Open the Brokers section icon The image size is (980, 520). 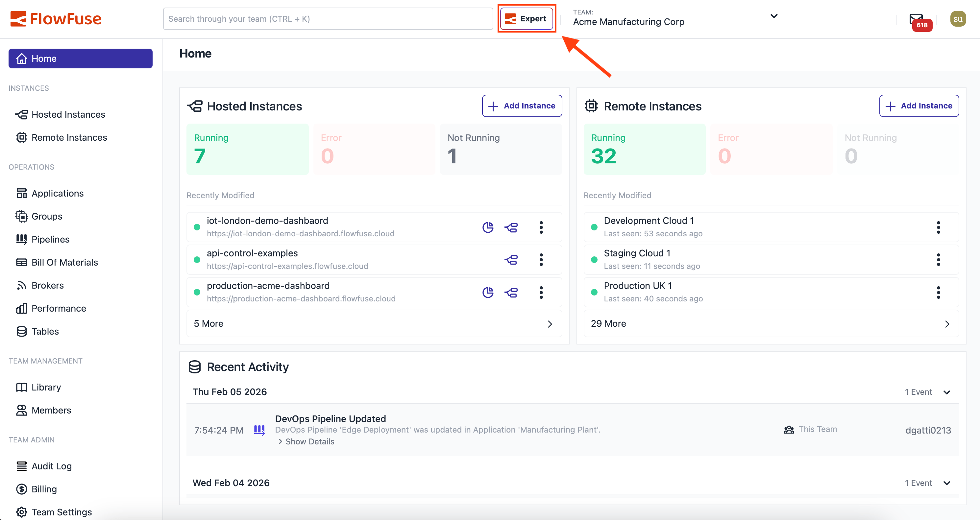[22, 285]
